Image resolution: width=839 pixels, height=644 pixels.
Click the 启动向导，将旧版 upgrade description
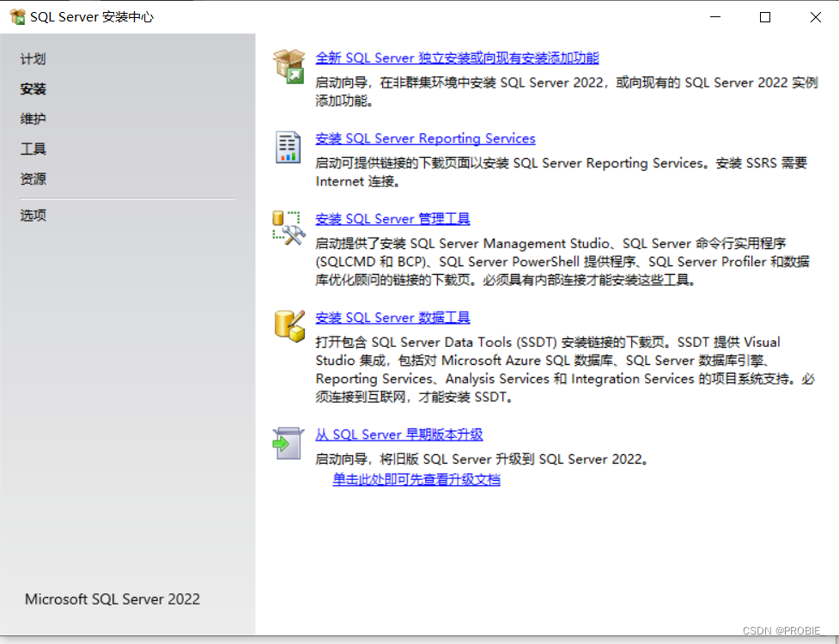pos(483,459)
